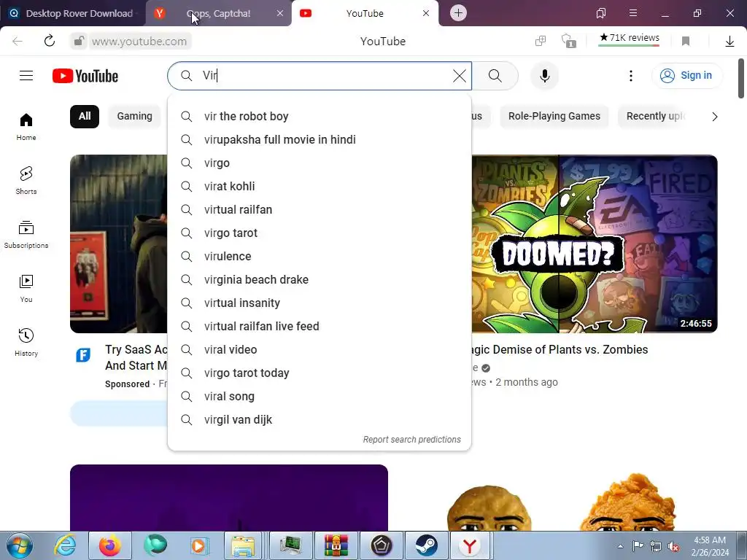The width and height of the screenshot is (747, 560).
Task: Click the copy-tab icon in address bar
Action: click(541, 41)
